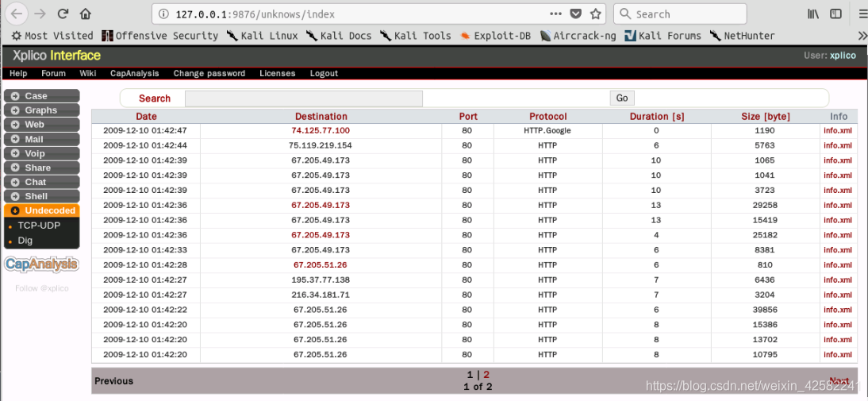Click the 75.119.219.154 destination cell

pos(321,145)
